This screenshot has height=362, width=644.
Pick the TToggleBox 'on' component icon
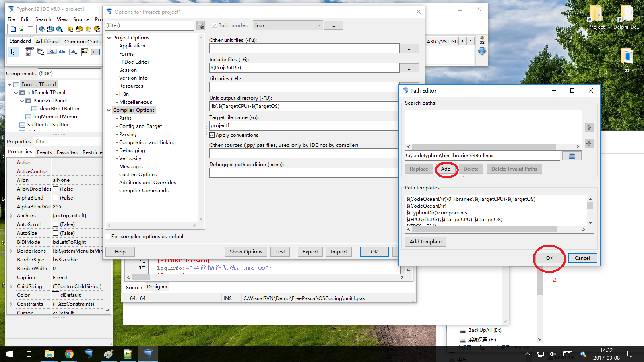[95, 52]
